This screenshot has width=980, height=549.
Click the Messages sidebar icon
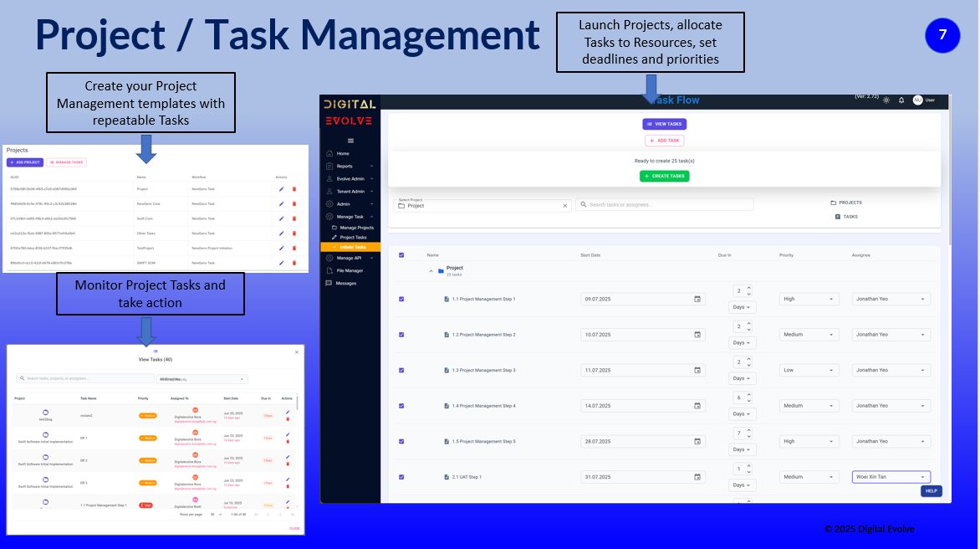tap(329, 283)
